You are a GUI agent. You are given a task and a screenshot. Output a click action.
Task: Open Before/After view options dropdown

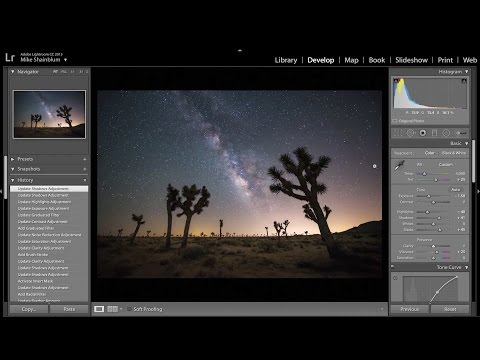[121, 309]
